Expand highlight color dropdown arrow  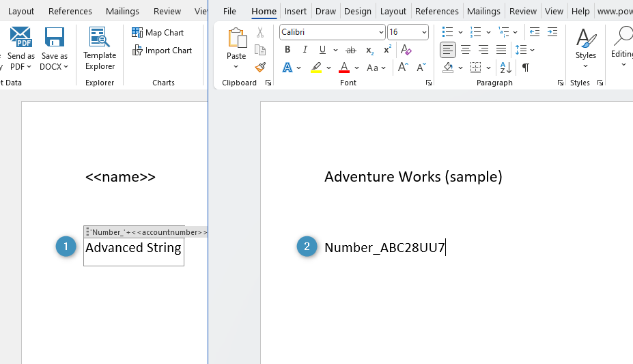pos(328,68)
